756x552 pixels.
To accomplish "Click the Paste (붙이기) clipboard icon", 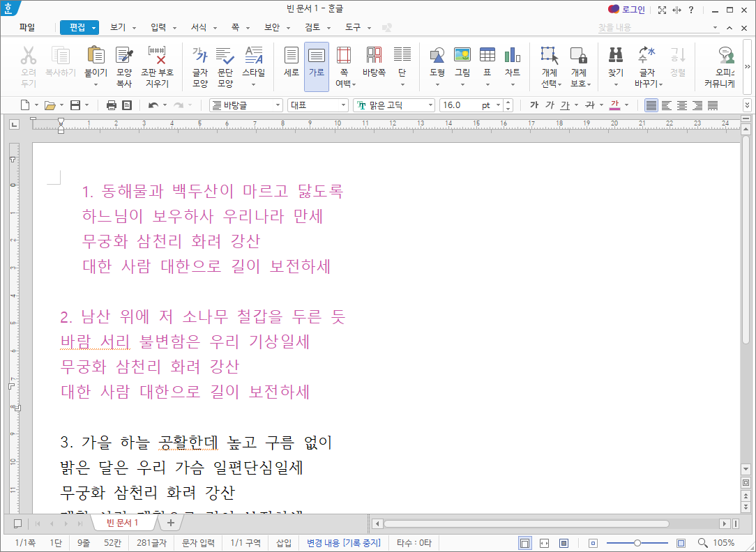I will 96,55.
